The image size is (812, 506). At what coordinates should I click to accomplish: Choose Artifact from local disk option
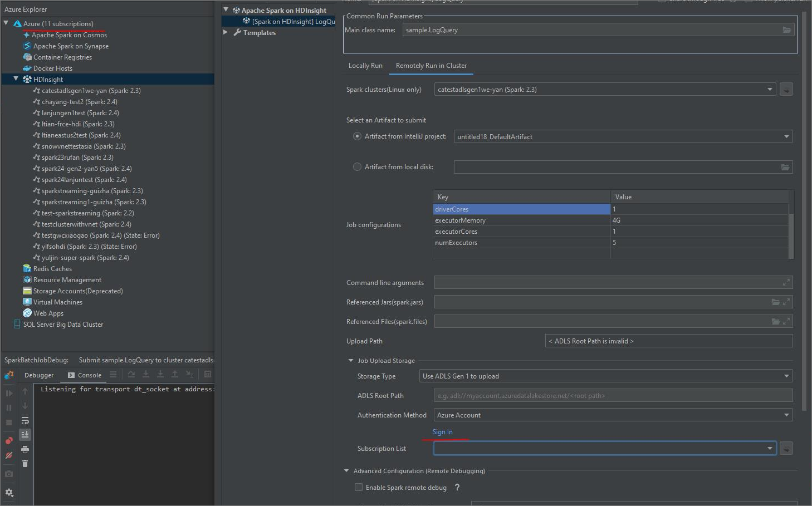(x=356, y=166)
